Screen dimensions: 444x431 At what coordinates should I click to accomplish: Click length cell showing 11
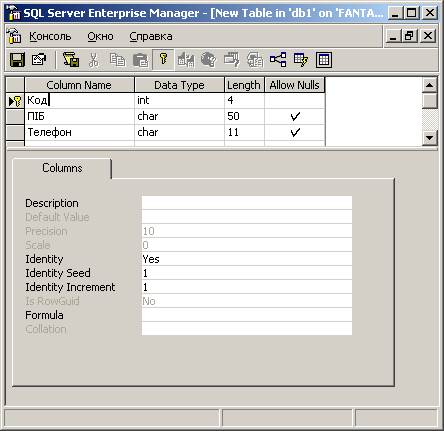pyautogui.click(x=244, y=132)
